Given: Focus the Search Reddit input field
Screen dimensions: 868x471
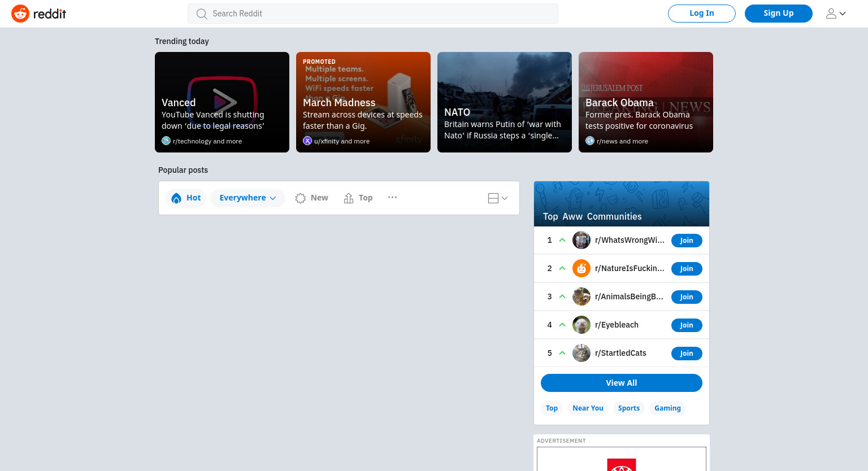Looking at the screenshot, I should [373, 14].
